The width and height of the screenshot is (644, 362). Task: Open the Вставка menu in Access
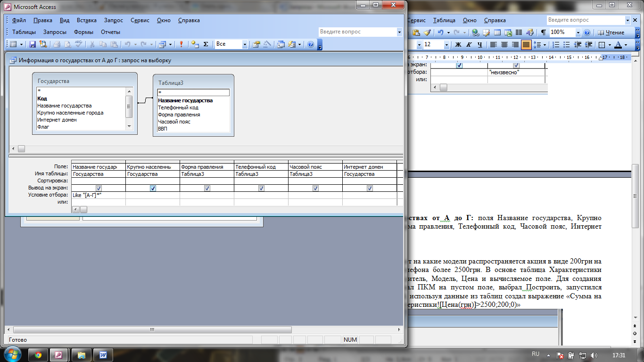(87, 20)
